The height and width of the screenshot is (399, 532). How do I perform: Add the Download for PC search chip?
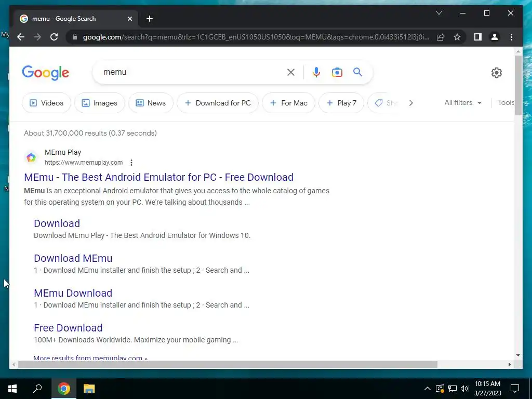click(218, 103)
